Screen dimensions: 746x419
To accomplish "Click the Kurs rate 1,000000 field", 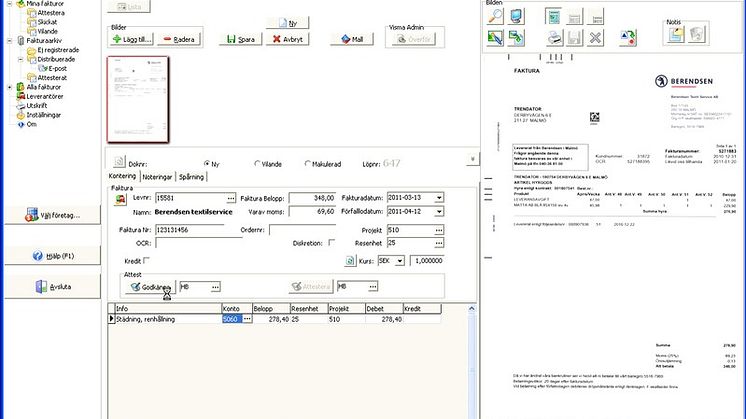I will pyautogui.click(x=426, y=261).
